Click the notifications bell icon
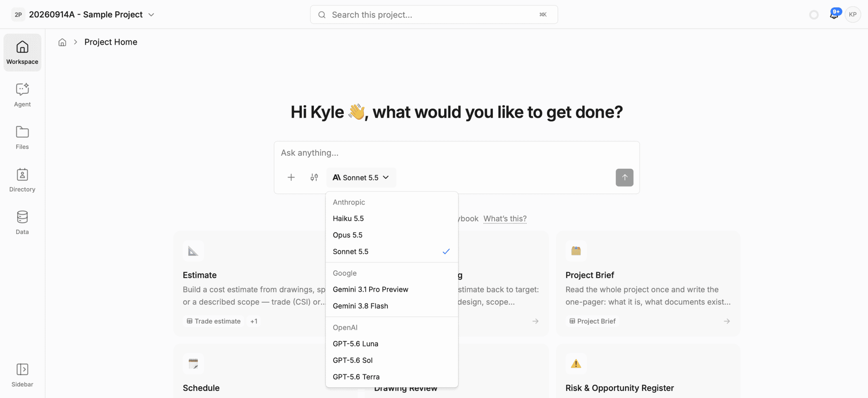 (x=834, y=15)
